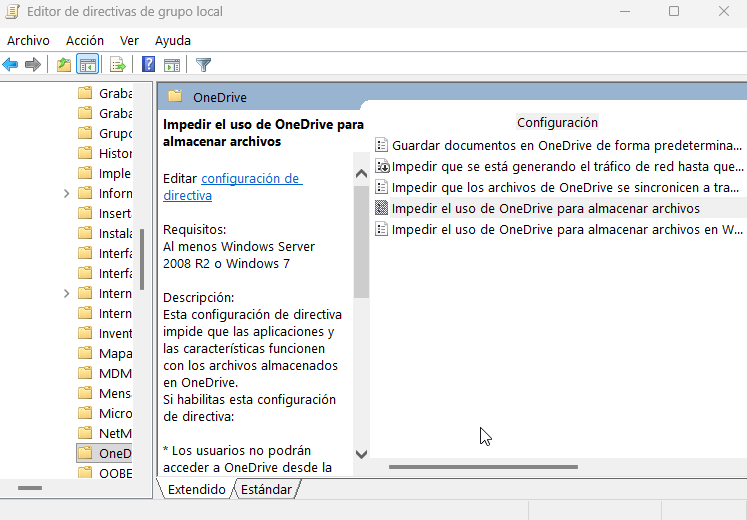The width and height of the screenshot is (747, 520).
Task: Go up one level with folder icon
Action: pyautogui.click(x=64, y=64)
